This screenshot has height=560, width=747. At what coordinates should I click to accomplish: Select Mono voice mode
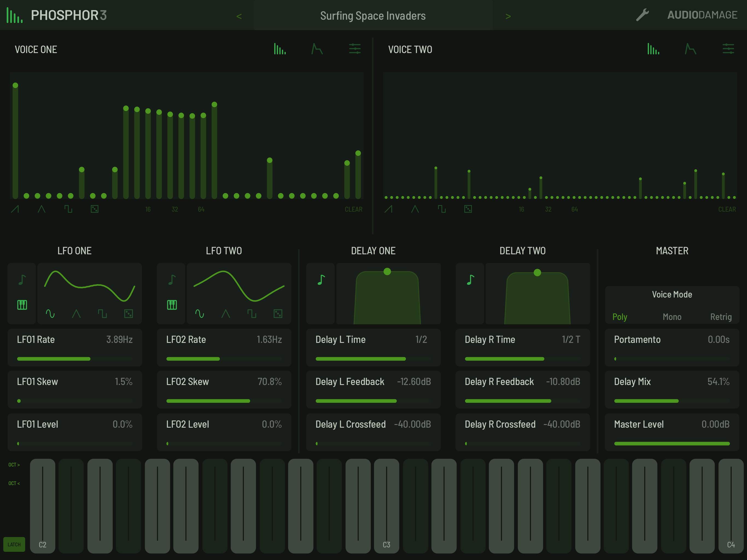(672, 317)
